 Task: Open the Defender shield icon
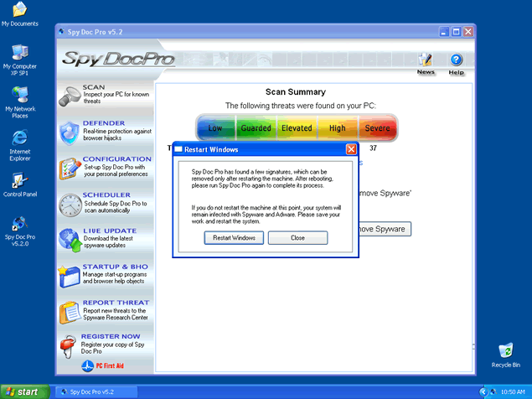coord(70,132)
